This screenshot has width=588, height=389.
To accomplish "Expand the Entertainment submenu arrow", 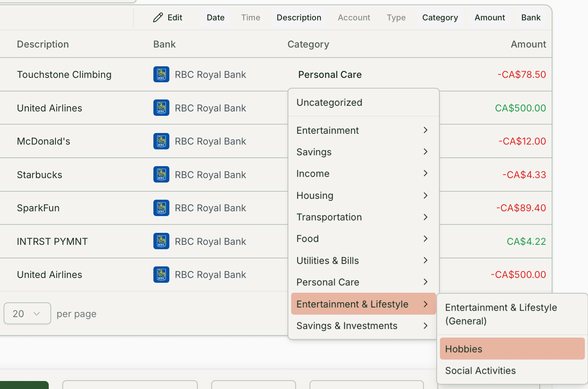I will coord(425,130).
